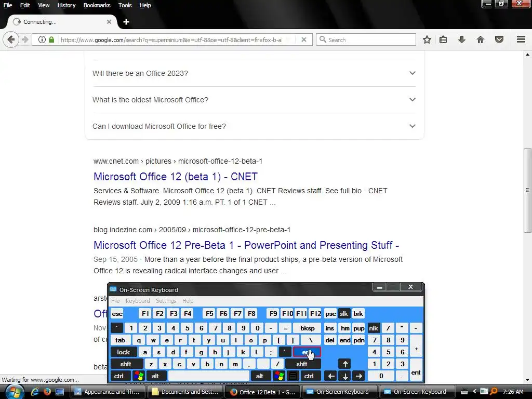Open the downloads arrow icon

pos(461,39)
